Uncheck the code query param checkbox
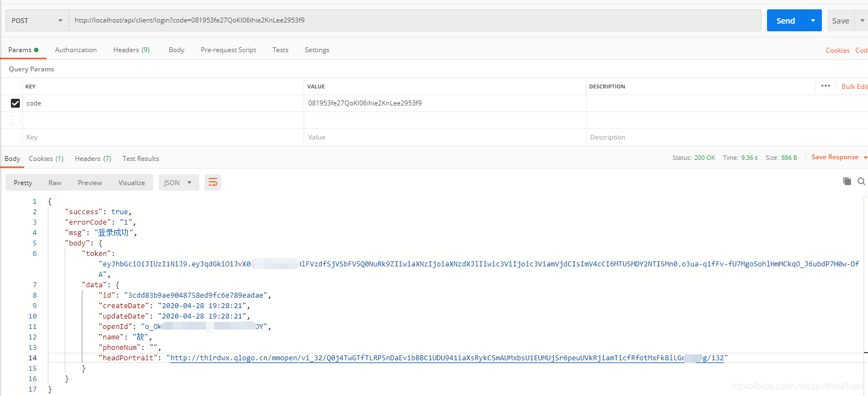The image size is (868, 396). click(15, 103)
